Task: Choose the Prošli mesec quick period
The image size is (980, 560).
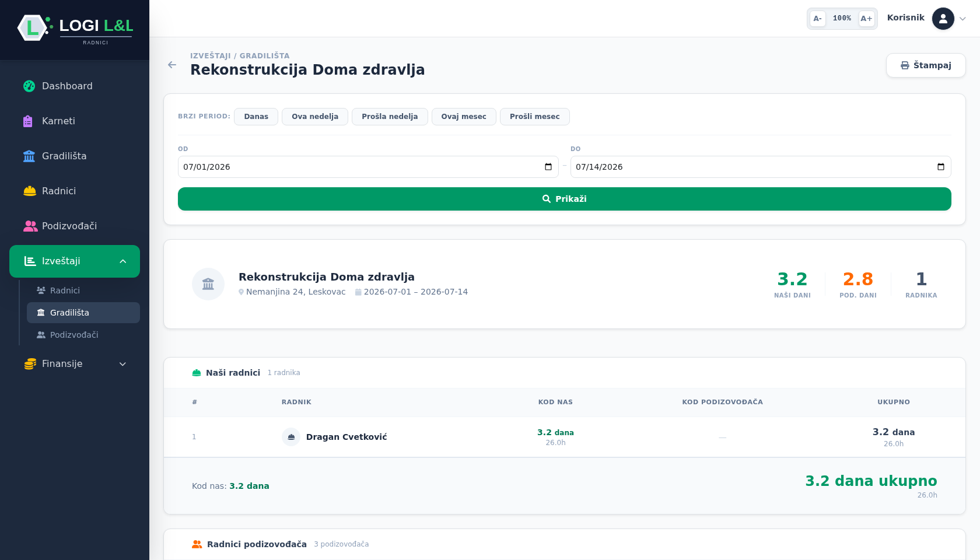Action: [535, 117]
